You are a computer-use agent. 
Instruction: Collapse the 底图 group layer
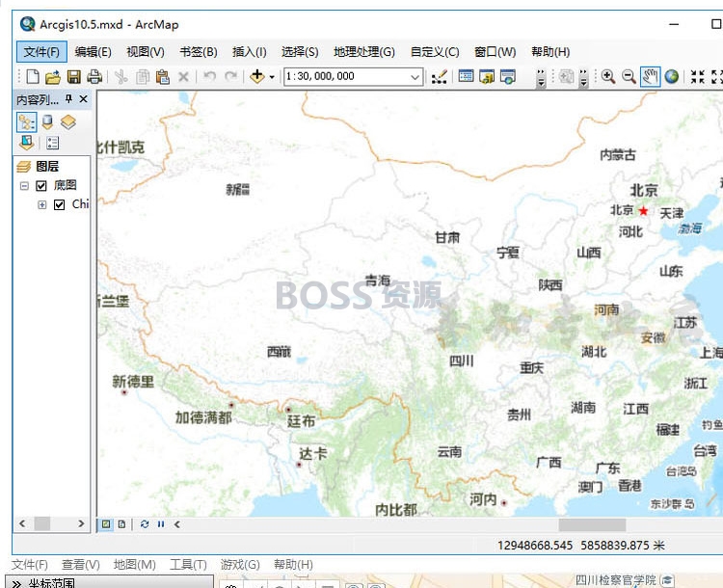coord(24,186)
